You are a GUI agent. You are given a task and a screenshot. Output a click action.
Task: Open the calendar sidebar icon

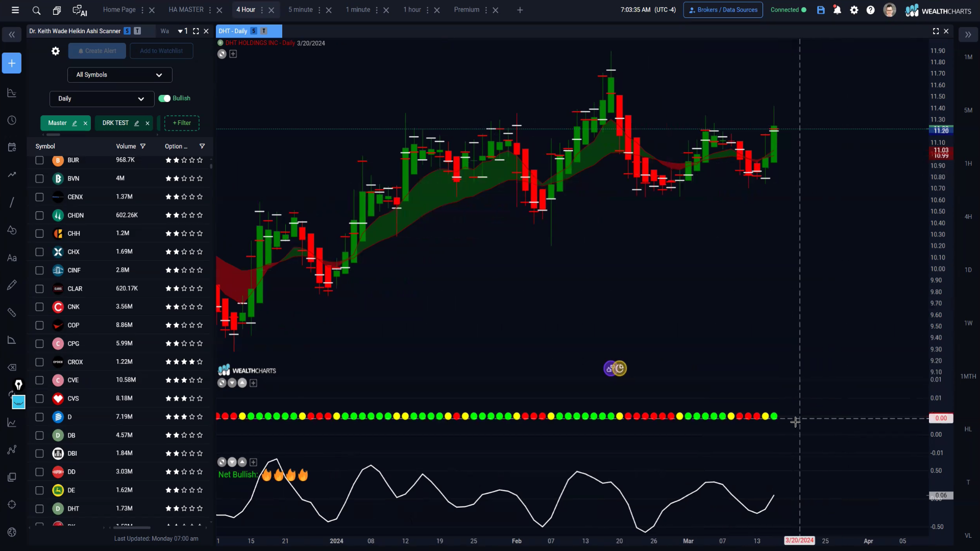click(x=12, y=147)
